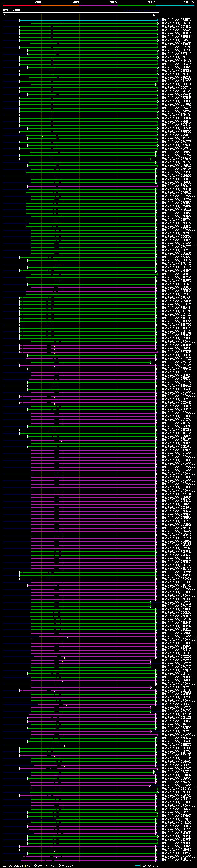
Task: Click the cyan alignment bar for UniRef100_A8J5Z0
Action: (89, 20)
